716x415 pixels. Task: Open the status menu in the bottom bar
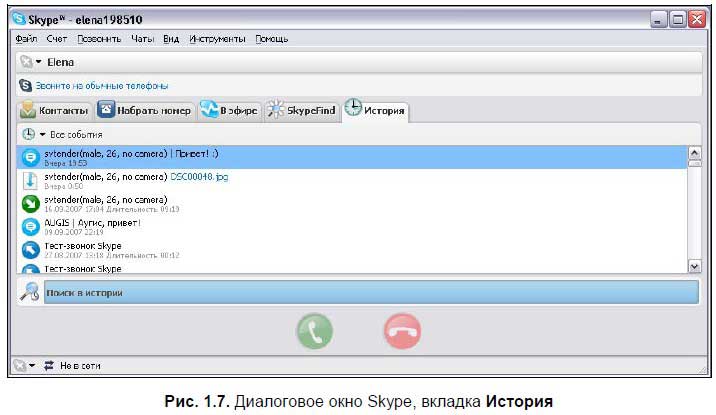pyautogui.click(x=24, y=365)
